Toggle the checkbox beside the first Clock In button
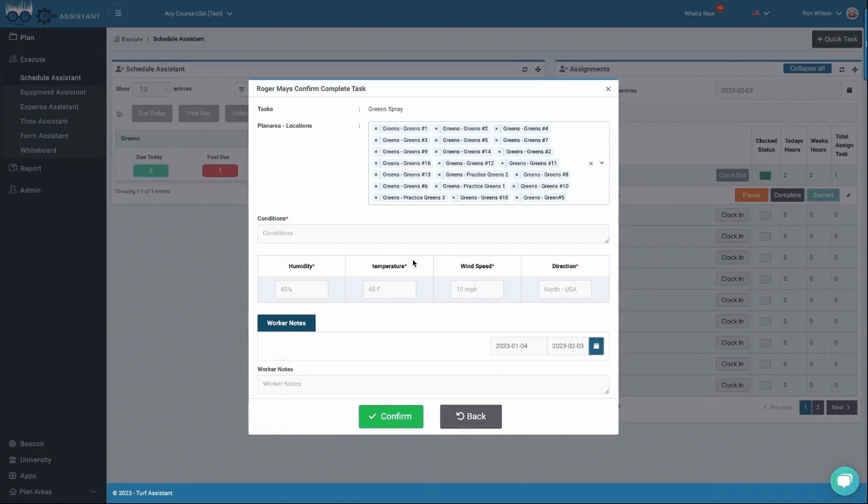The image size is (868, 504). coord(764,215)
